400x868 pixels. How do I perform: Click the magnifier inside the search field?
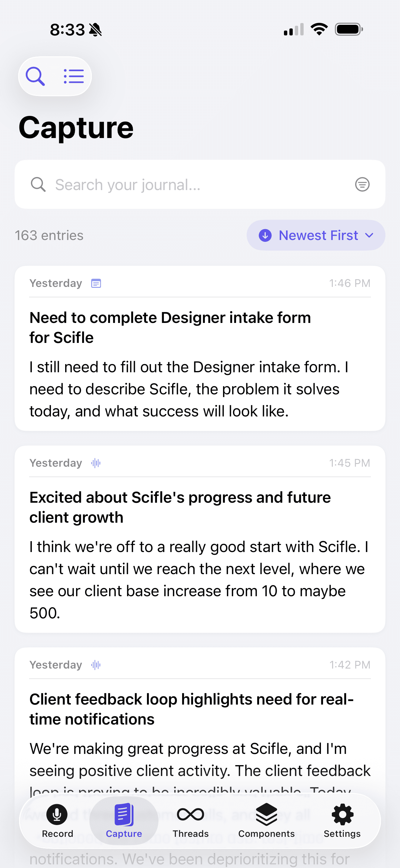point(39,185)
